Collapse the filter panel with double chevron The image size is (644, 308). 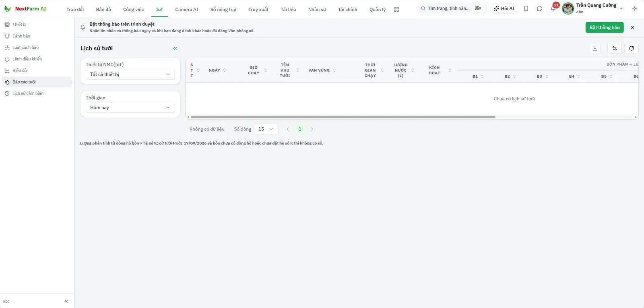point(175,48)
